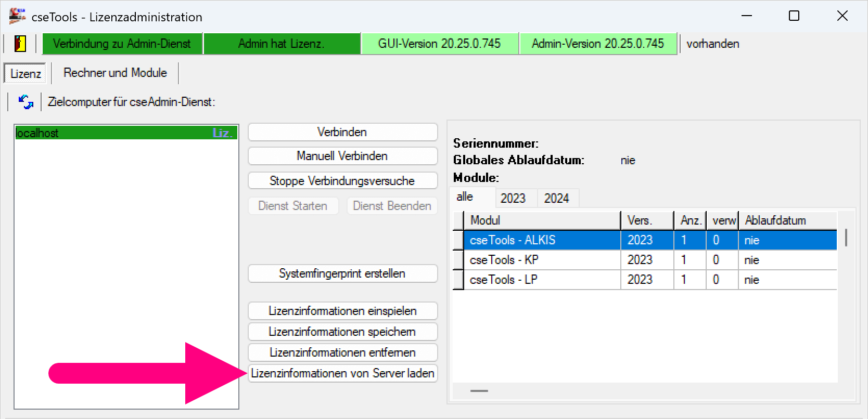Click the refresh arrows icon beside Zielcomputer

pos(25,102)
